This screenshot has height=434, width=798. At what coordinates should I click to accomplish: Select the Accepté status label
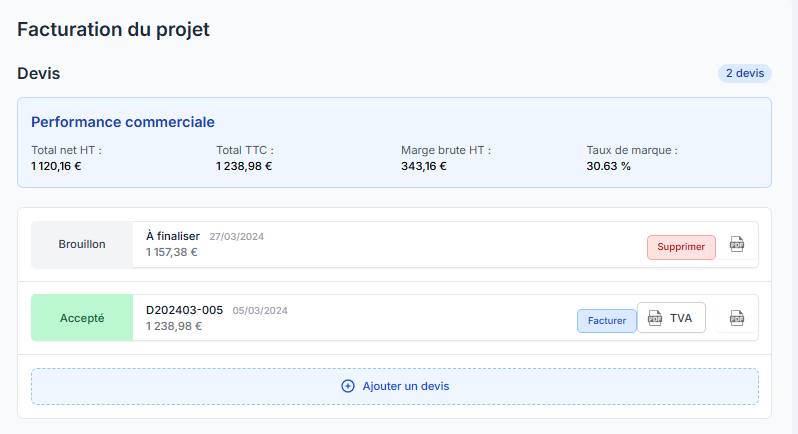tap(82, 318)
